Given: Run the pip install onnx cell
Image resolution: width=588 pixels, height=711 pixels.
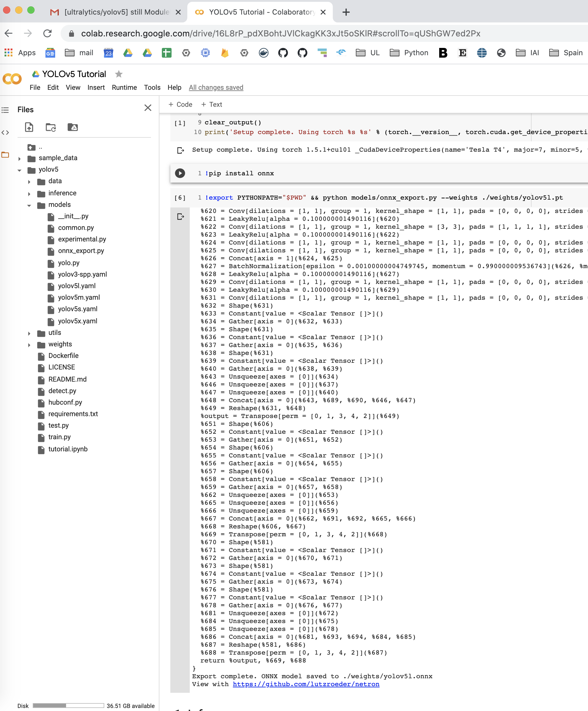Looking at the screenshot, I should (180, 173).
